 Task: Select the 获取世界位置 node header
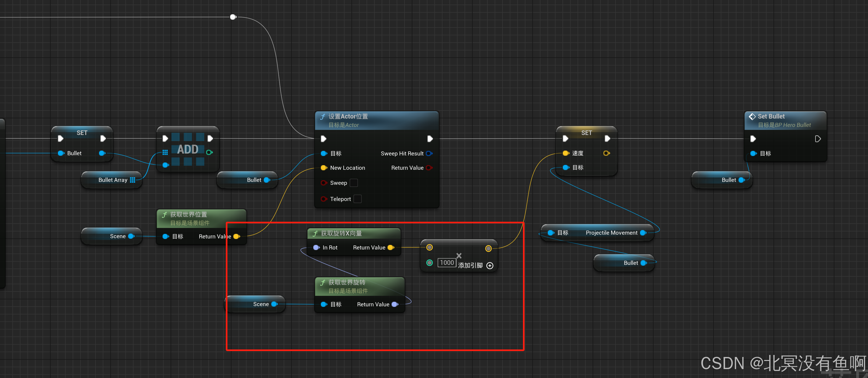188,215
